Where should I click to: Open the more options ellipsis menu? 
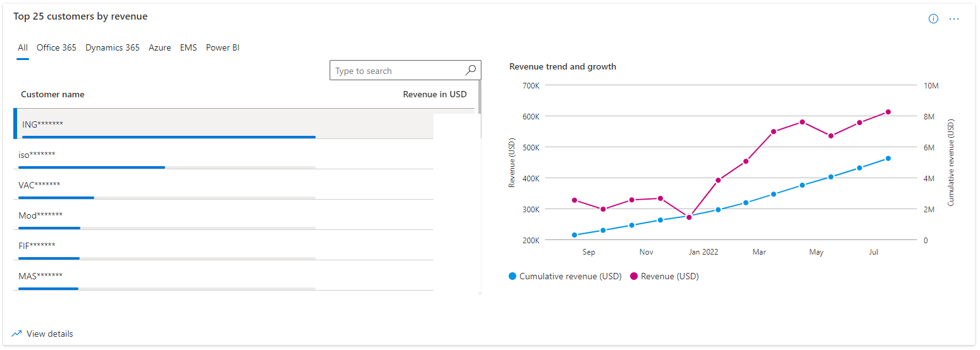[954, 19]
